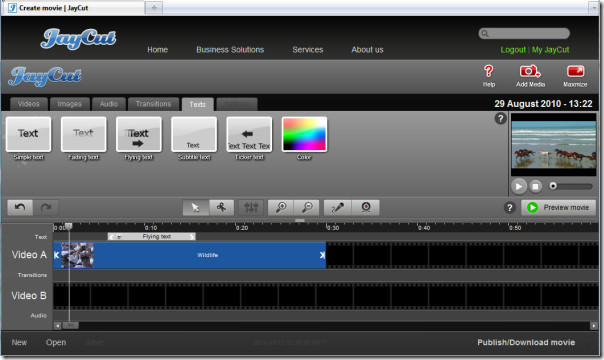Image resolution: width=604 pixels, height=360 pixels.
Task: Click the greyed-out Save button
Action: click(94, 342)
